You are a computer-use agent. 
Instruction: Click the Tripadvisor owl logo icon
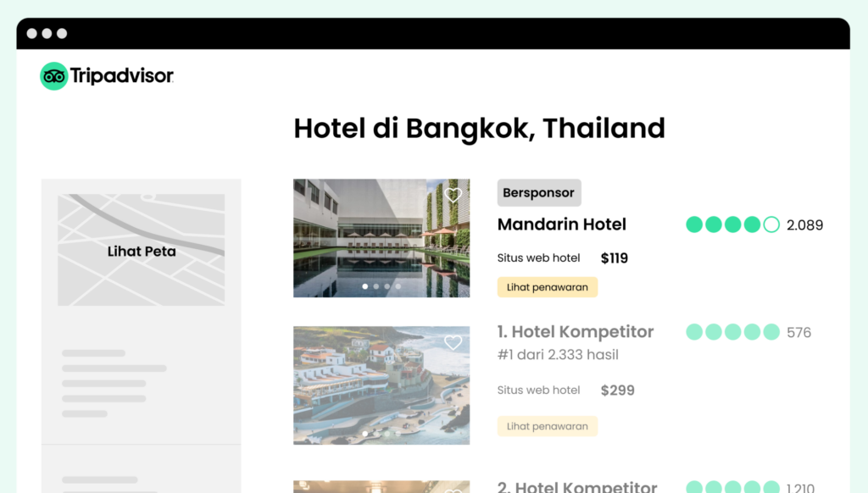click(53, 75)
